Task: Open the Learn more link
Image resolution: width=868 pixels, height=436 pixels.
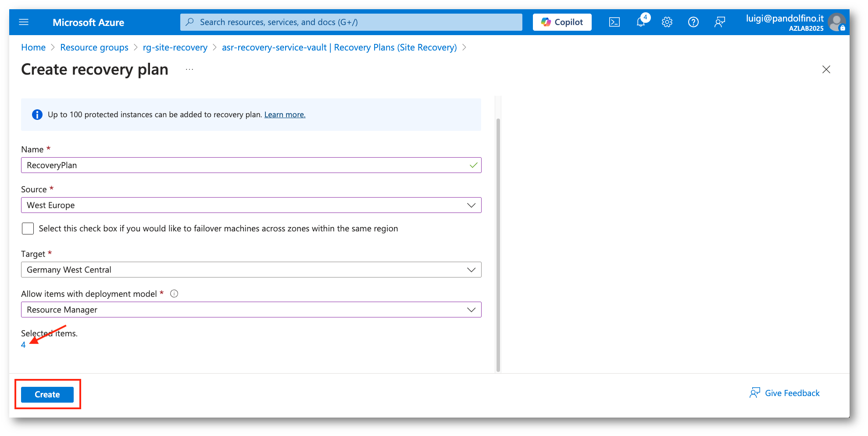Action: [285, 115]
